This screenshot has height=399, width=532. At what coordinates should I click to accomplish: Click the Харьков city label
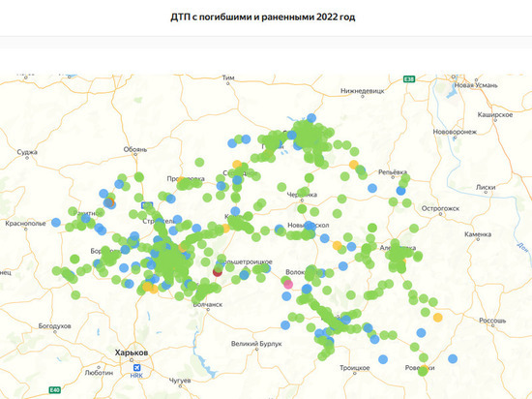[x=132, y=353]
